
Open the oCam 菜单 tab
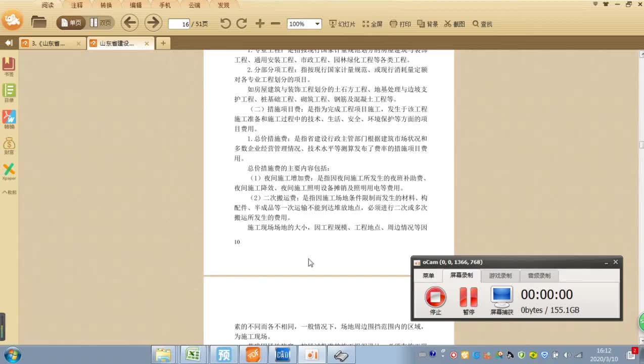coord(428,276)
